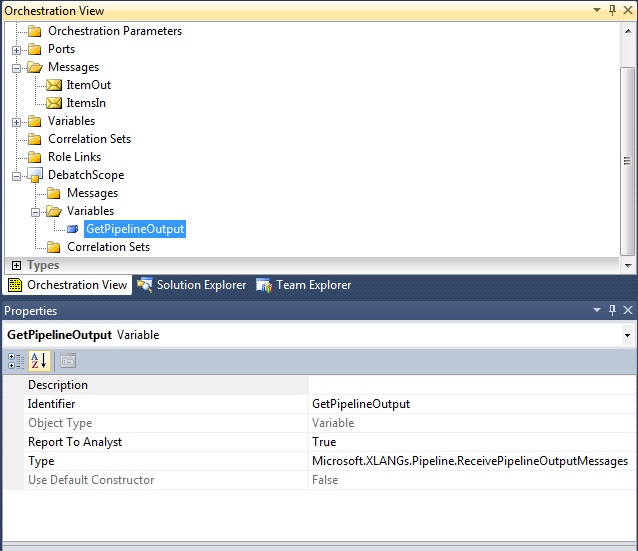Expand the Types section
The height and width of the screenshot is (551, 638).
(x=16, y=266)
